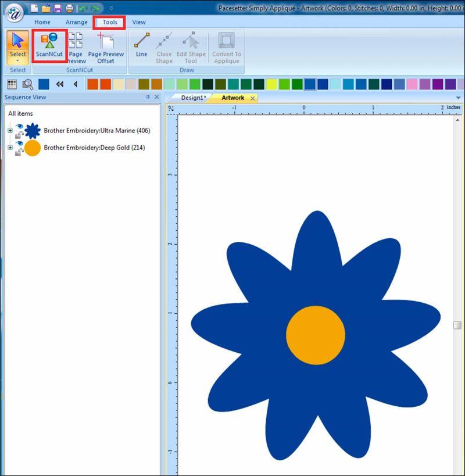
Task: Click the blue flower sequence thumbnail
Action: (33, 131)
